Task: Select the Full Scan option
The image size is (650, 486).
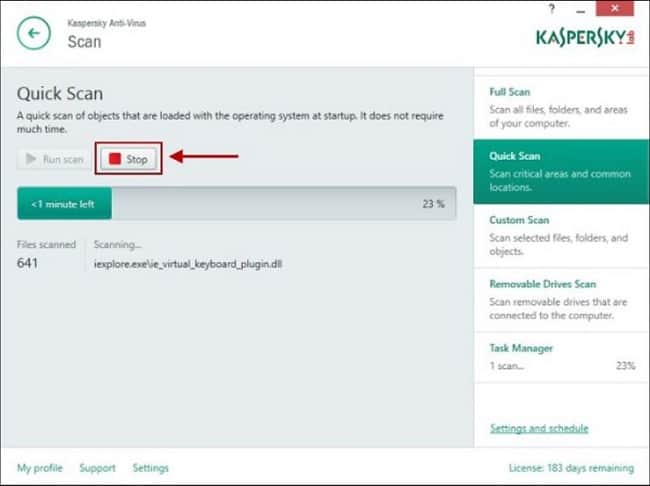Action: 561,107
